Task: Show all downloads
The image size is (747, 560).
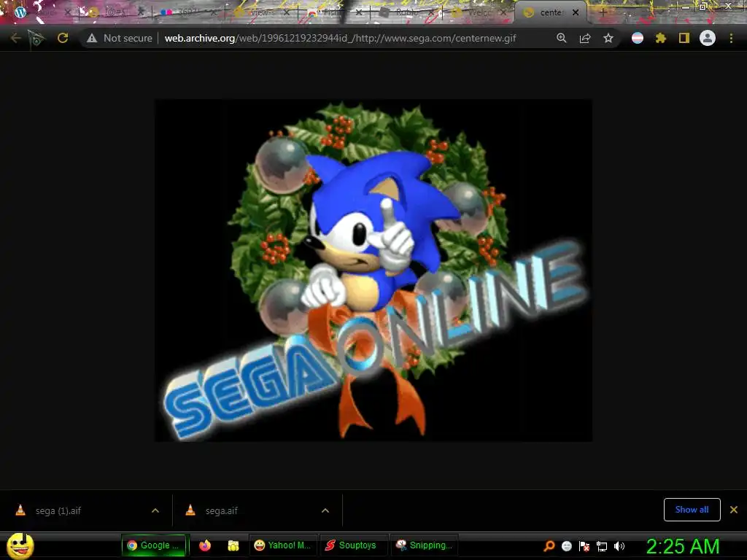Action: 692,510
